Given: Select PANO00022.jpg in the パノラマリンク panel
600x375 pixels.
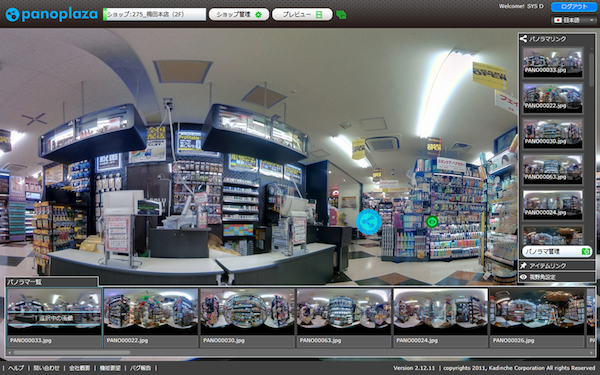Looking at the screenshot, I should pyautogui.click(x=553, y=98).
